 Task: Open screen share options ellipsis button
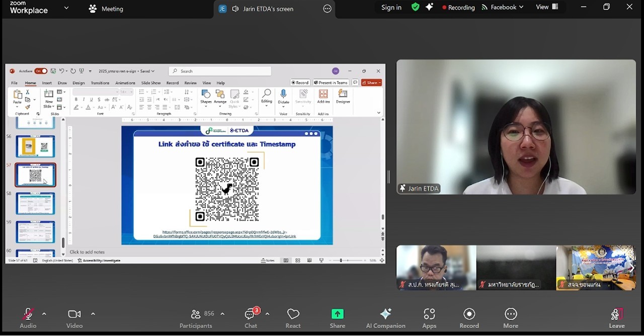point(327,9)
